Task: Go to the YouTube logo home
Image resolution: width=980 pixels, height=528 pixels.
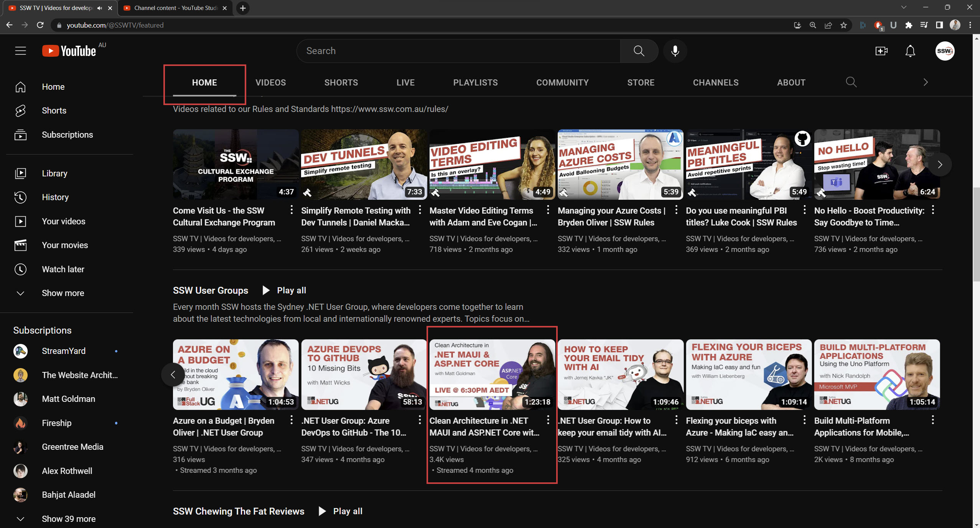Action: point(69,51)
